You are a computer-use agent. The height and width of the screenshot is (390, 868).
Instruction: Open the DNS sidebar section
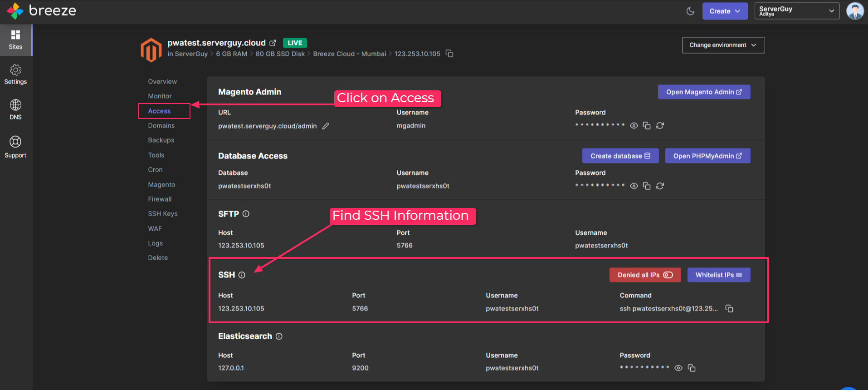point(15,110)
